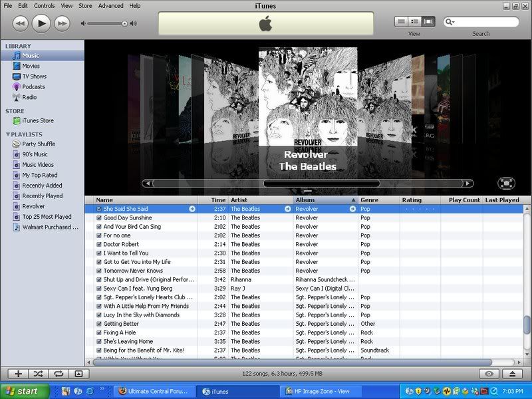Uncheck the Doctor Robert checkbox
Viewport: 532px width, 399px height.
coord(99,244)
